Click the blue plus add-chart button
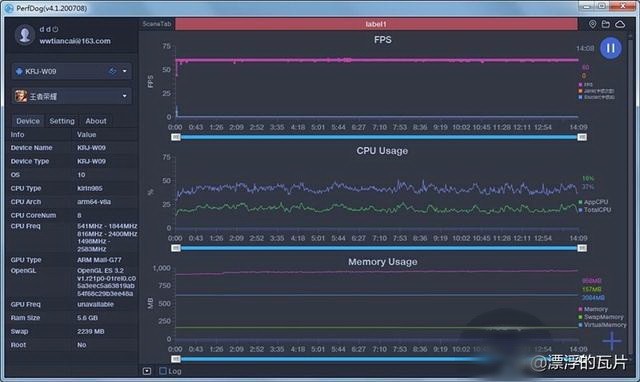Image resolution: width=640 pixels, height=382 pixels. [x=612, y=341]
